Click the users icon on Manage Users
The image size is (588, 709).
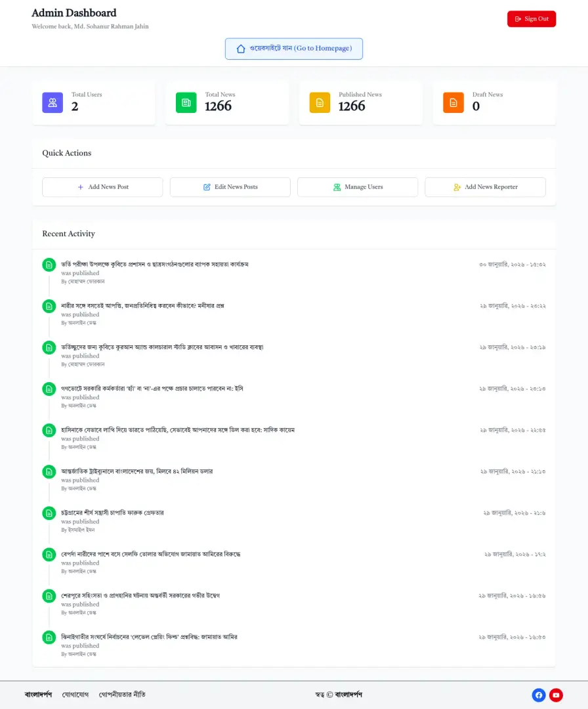tap(337, 187)
